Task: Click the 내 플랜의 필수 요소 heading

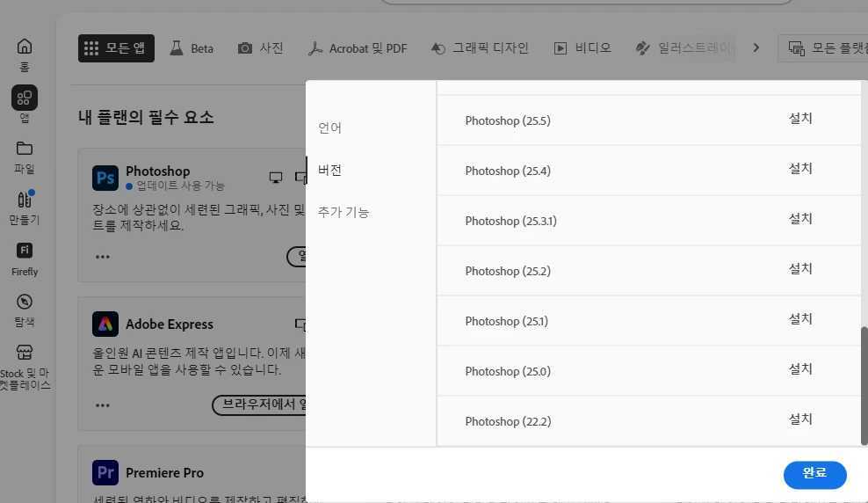Action: (x=146, y=118)
